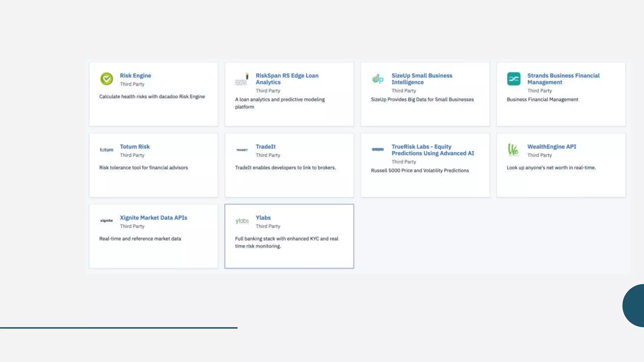The height and width of the screenshot is (362, 644).
Task: Open the WealthEngine API title link
Action: coord(552,147)
